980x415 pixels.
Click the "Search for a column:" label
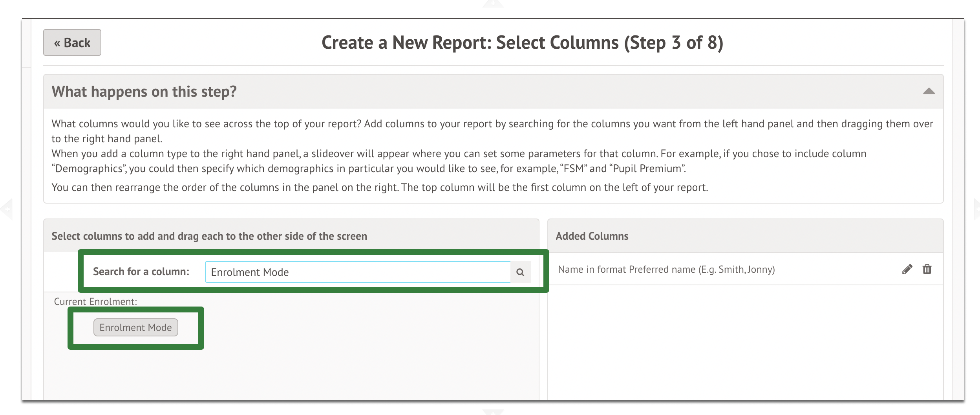click(141, 272)
